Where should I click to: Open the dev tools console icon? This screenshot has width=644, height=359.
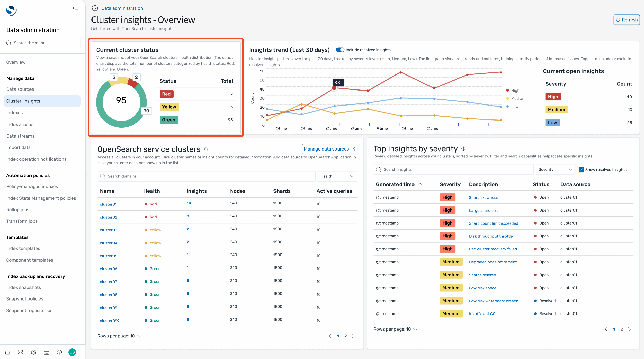click(46, 352)
